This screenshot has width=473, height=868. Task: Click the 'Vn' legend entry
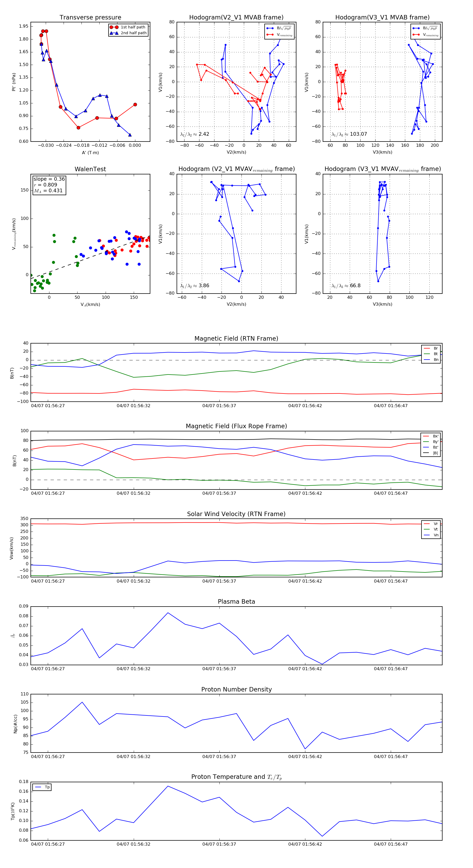coord(431,535)
